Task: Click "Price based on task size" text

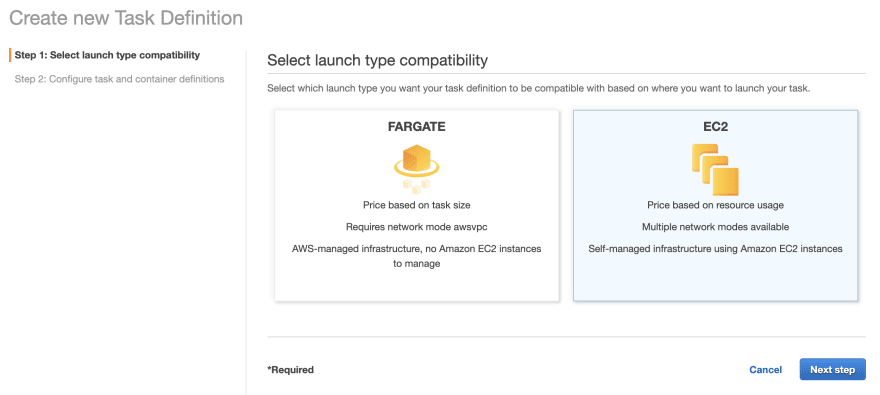Action: 416,205
